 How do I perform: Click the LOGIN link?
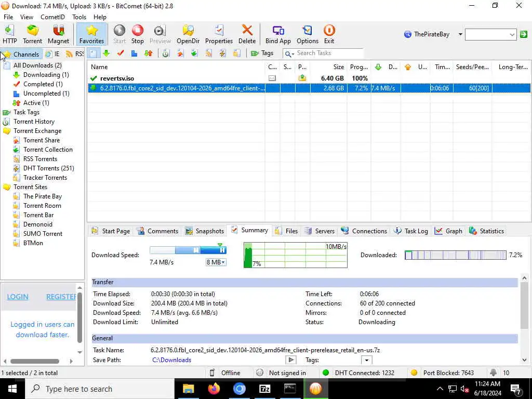(18, 297)
